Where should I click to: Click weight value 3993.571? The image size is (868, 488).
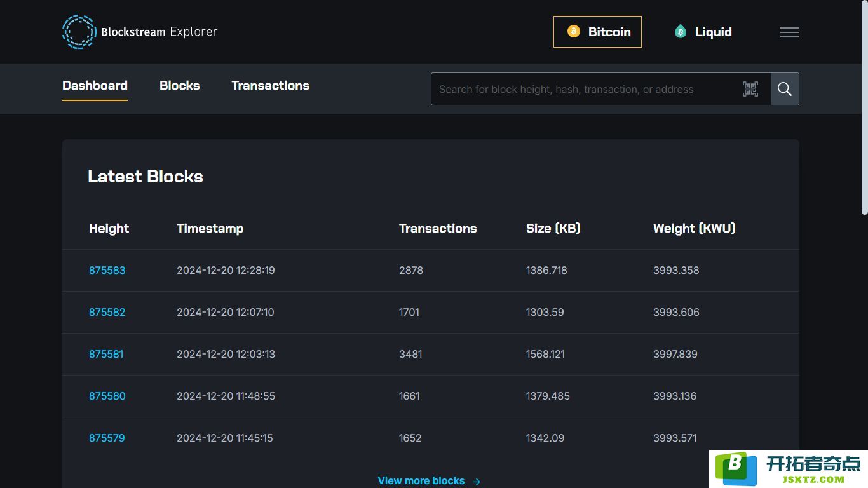tap(675, 438)
